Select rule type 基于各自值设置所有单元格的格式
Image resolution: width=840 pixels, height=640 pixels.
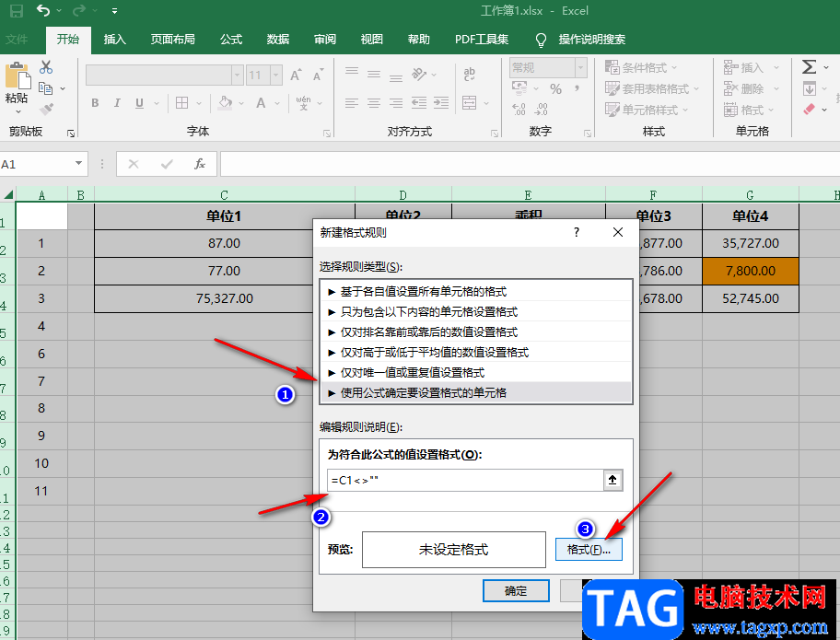[x=475, y=292]
